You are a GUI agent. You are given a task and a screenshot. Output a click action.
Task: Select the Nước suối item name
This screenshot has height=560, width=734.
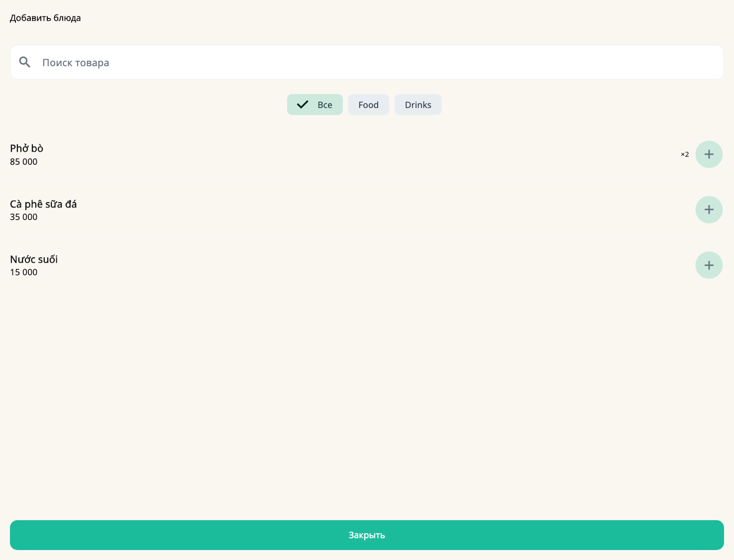click(34, 259)
